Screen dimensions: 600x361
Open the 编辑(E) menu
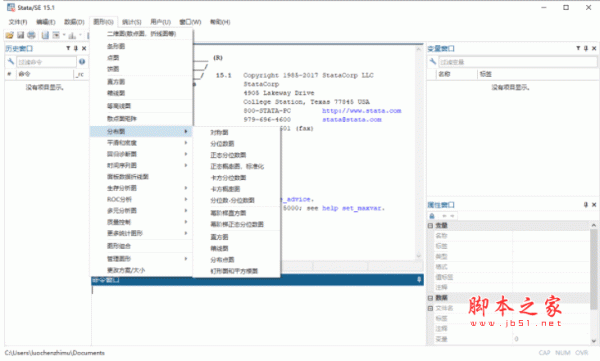[x=46, y=22]
